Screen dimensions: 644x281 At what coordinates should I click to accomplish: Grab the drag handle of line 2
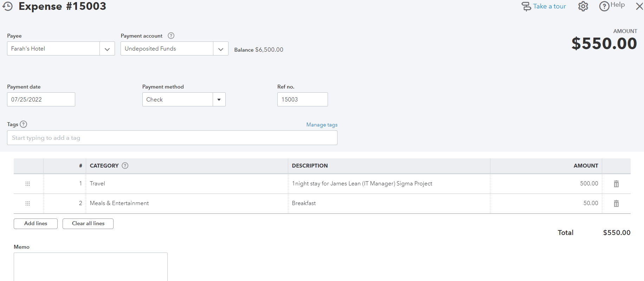28,203
